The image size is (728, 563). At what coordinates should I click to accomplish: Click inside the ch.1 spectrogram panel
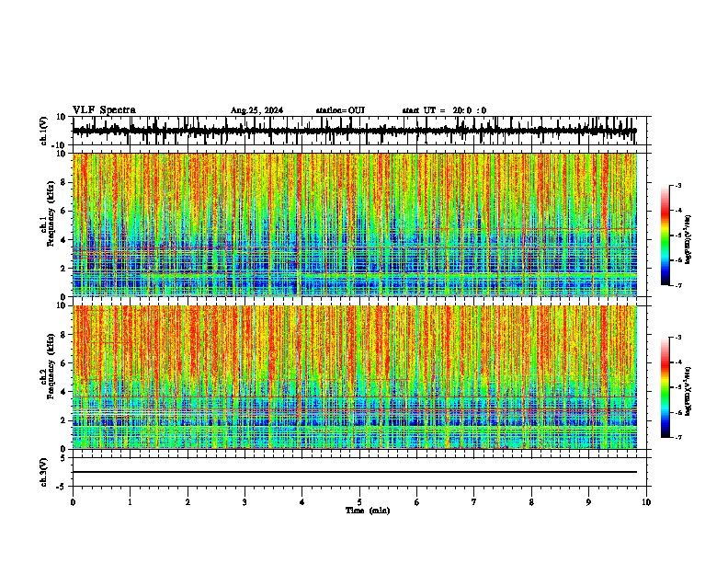pos(355,224)
